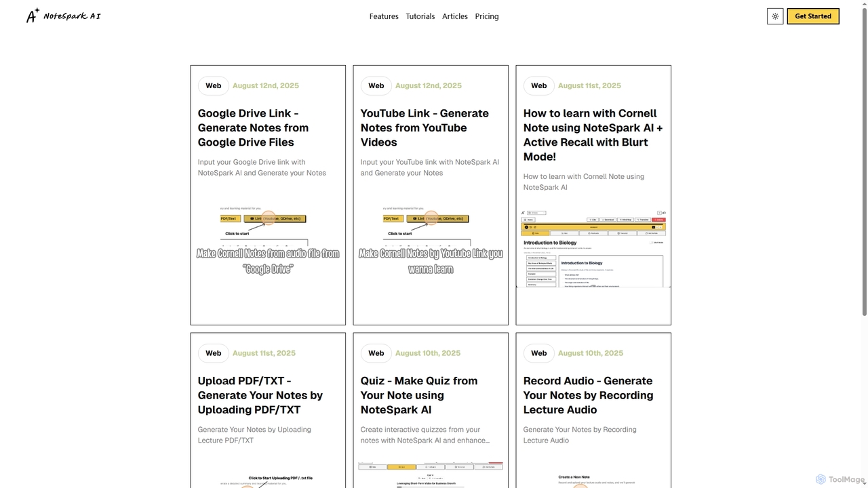Click Web tag on Cornell Note card
This screenshot has width=868, height=488.
coord(539,85)
